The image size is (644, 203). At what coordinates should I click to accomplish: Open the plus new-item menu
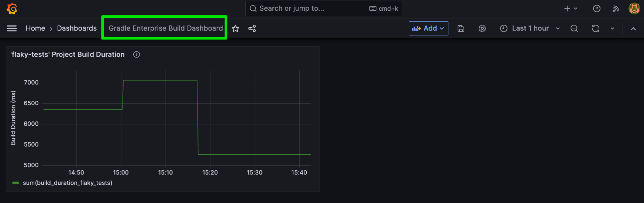pos(571,8)
